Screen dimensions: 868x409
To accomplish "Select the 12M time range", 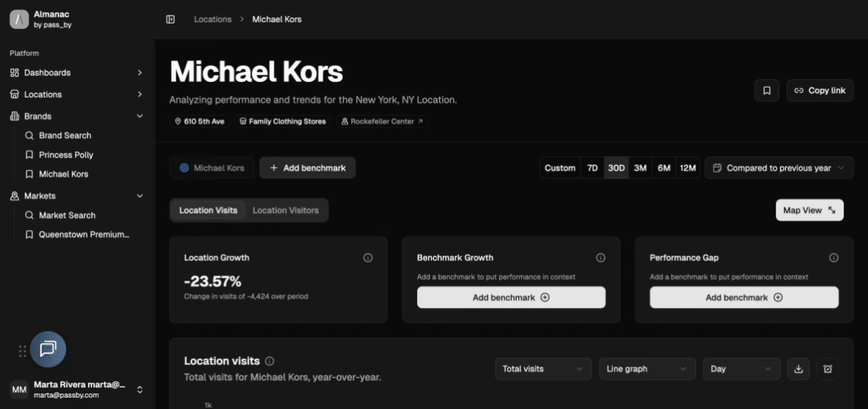I will click(x=688, y=168).
